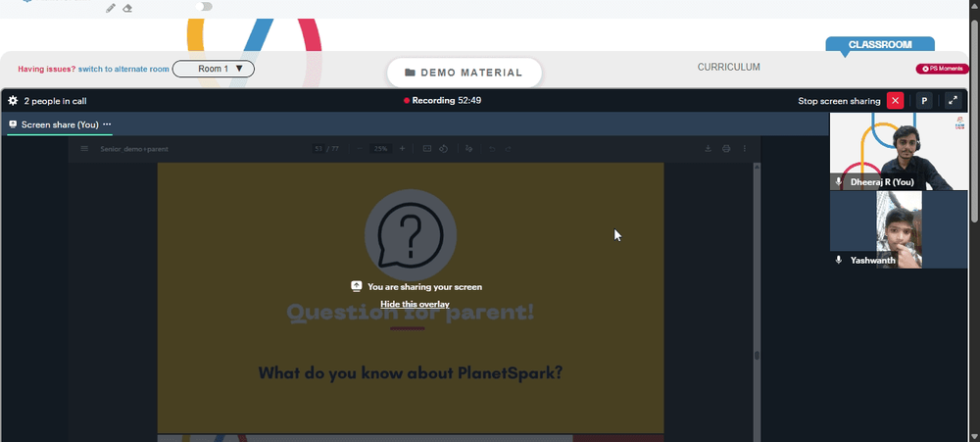Click the PDF annotate draw icon
The width and height of the screenshot is (980, 442).
(x=469, y=149)
